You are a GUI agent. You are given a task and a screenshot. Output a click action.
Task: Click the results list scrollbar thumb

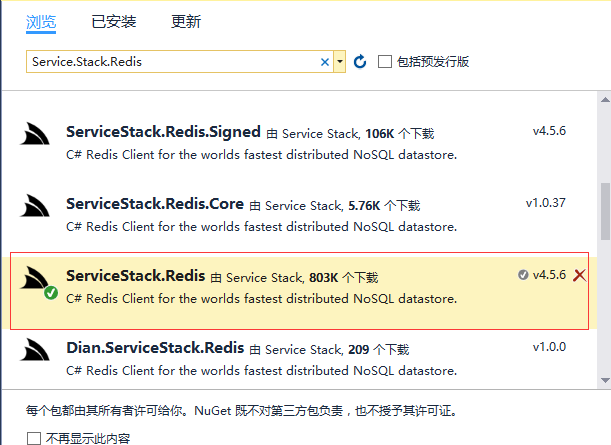tap(605, 211)
